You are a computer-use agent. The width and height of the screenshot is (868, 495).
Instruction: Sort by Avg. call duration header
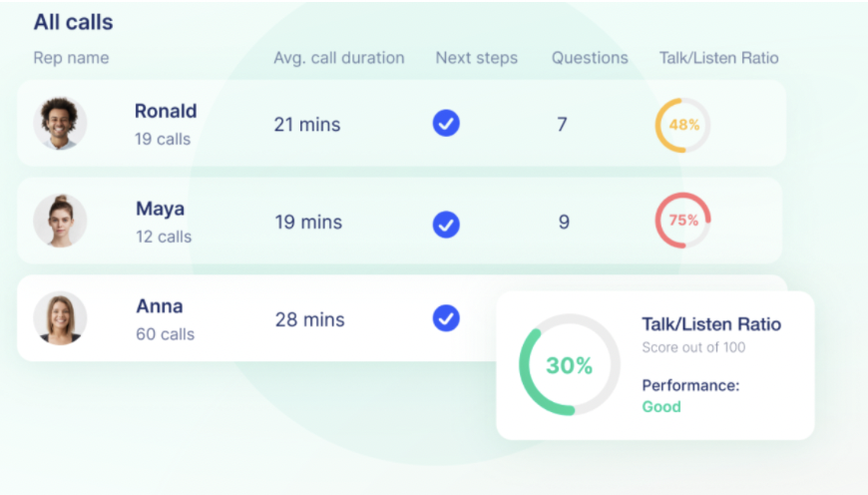(x=339, y=58)
